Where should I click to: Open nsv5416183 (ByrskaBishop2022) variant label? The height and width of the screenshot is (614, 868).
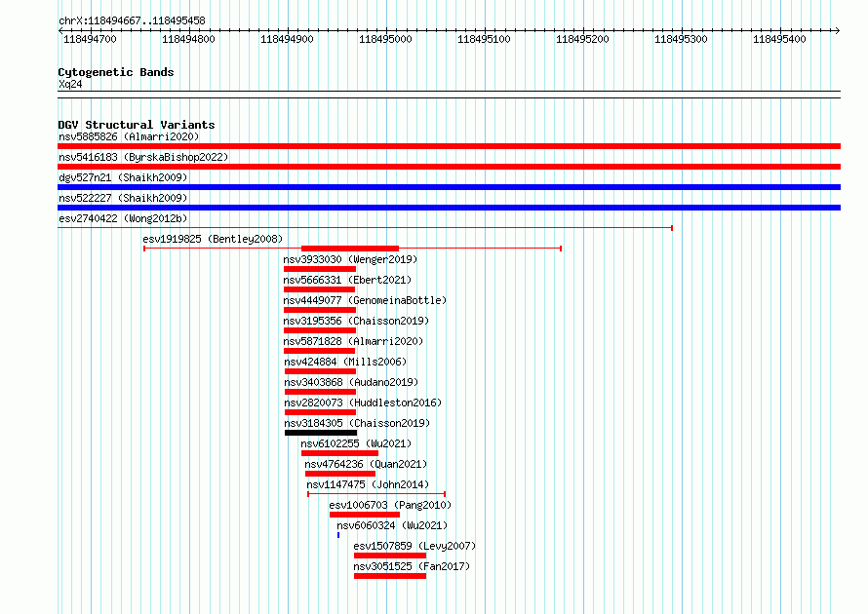(143, 157)
